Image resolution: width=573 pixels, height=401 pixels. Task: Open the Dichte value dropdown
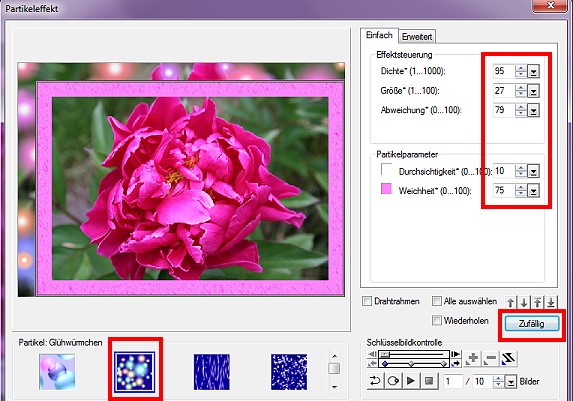(534, 71)
